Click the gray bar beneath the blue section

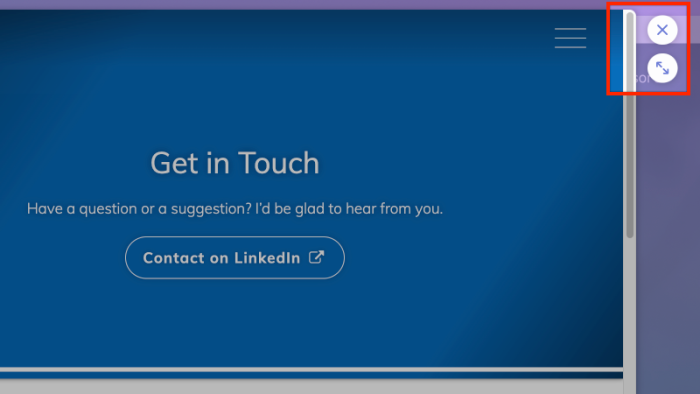coord(311,386)
